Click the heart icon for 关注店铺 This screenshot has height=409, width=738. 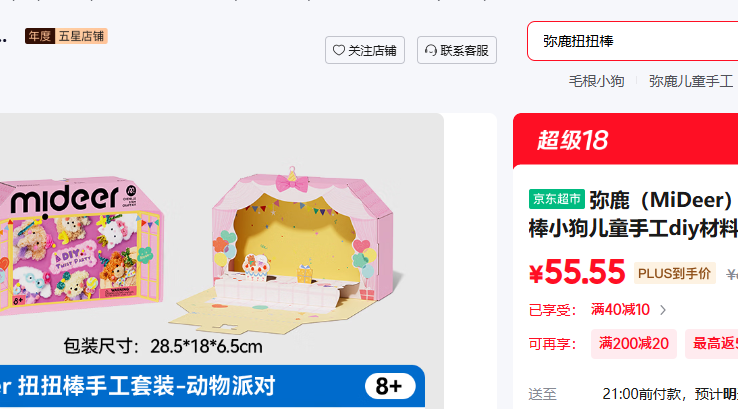click(338, 50)
